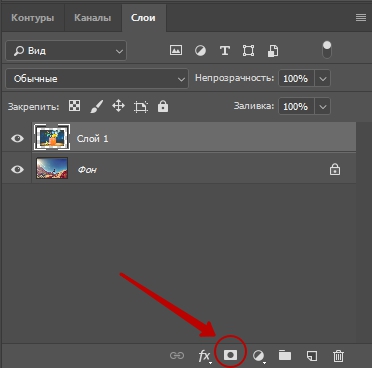Lock all attributes padlock icon
Image resolution: width=372 pixels, height=368 pixels.
pos(163,107)
